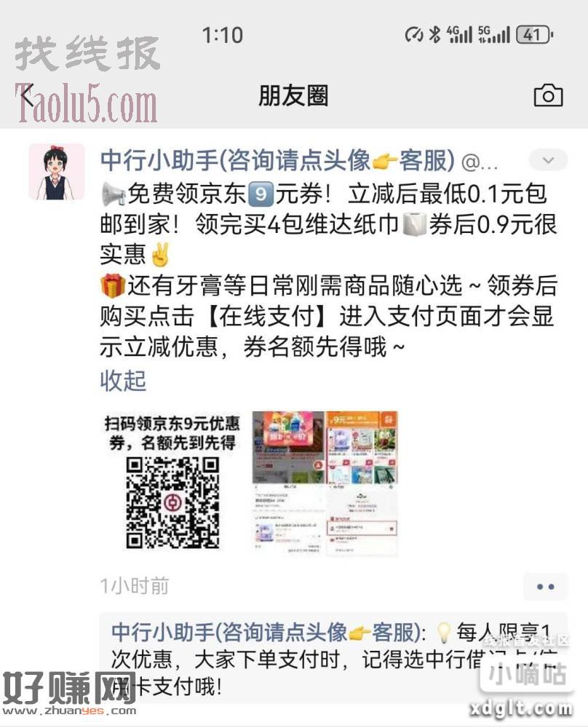The height and width of the screenshot is (728, 588).
Task: Tap the comment text about 每人限享1次优惠
Action: [333, 660]
